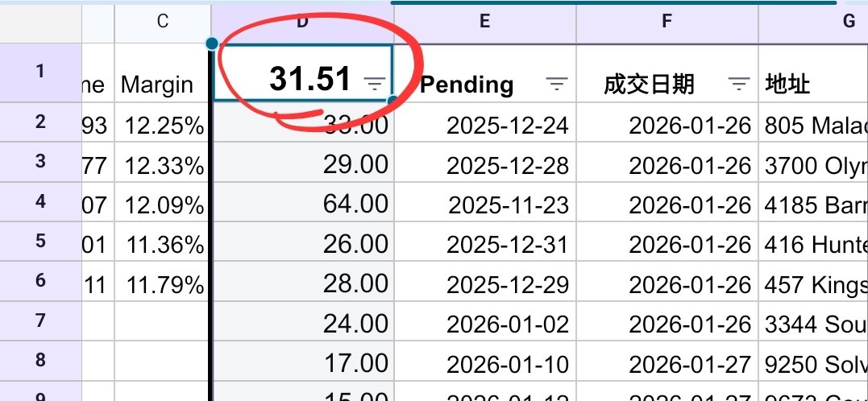Select cell with value 26.00
868x401 pixels.
303,242
